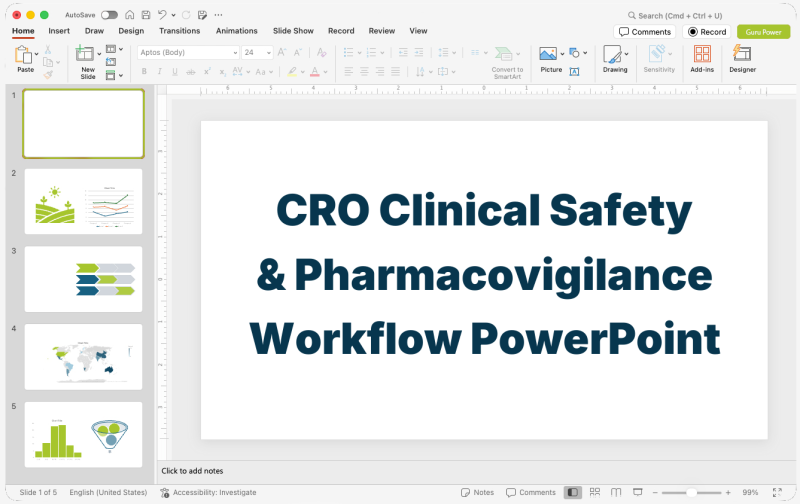Open the Review tab
800x504 pixels.
[x=382, y=31]
